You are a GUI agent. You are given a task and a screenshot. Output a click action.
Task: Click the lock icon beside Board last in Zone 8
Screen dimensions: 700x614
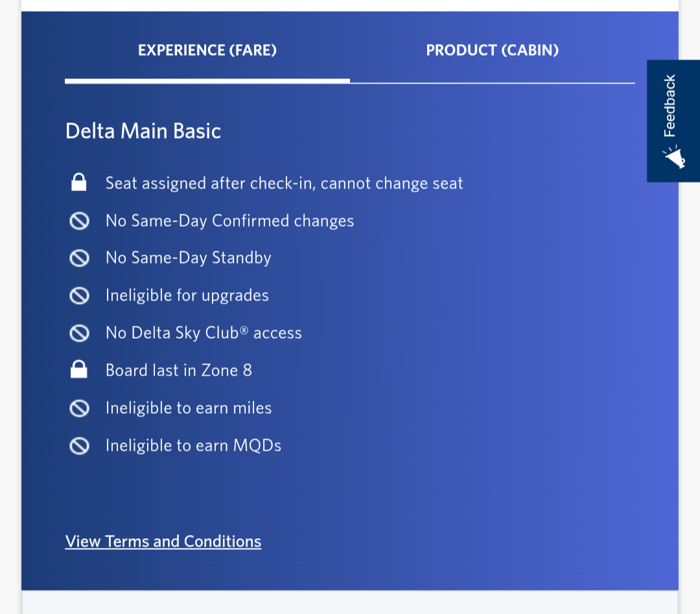pyautogui.click(x=78, y=369)
